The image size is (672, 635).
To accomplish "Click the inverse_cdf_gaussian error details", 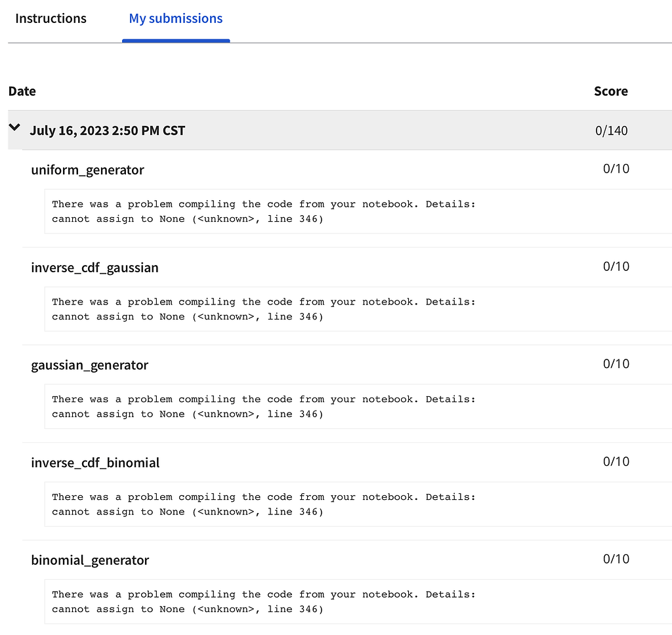I will click(262, 309).
